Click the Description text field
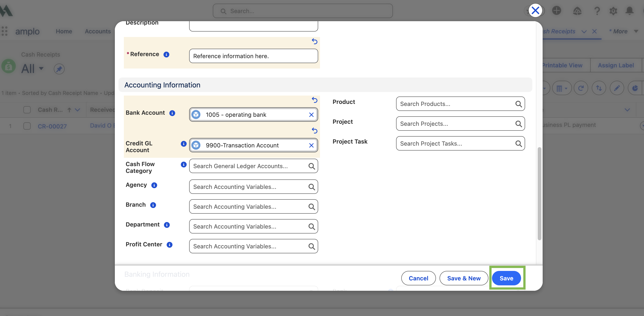Viewport: 644px width, 316px height. pos(254,26)
